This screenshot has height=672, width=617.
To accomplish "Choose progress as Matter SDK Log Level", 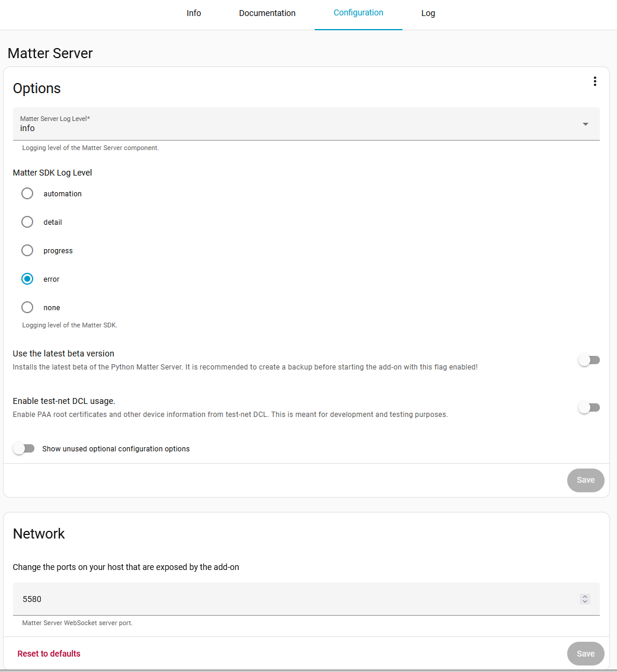I will tap(27, 250).
